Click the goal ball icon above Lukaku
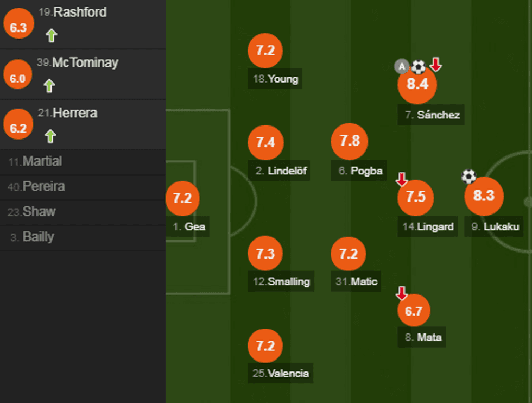This screenshot has width=532, height=403. click(468, 176)
